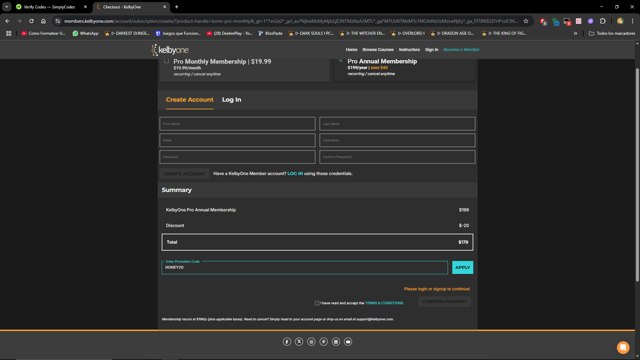The image size is (640, 360).
Task: Click the CREATE ACCOUNT button
Action: [x=184, y=174]
